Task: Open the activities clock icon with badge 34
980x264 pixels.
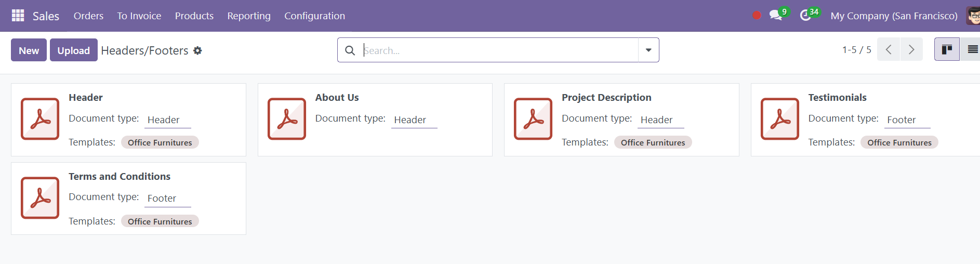Action: click(x=805, y=16)
